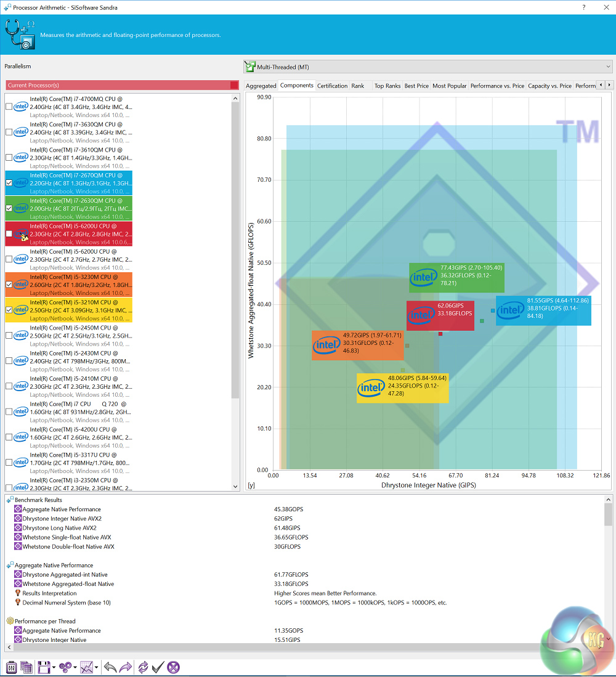
Task: Click the orange 49.72GIPS Intel label on chart
Action: (357, 346)
